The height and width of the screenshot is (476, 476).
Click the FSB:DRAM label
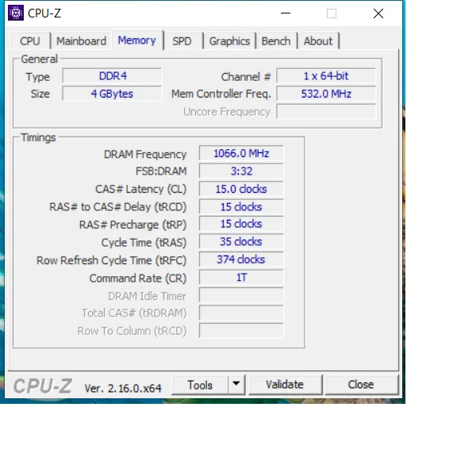pos(161,171)
